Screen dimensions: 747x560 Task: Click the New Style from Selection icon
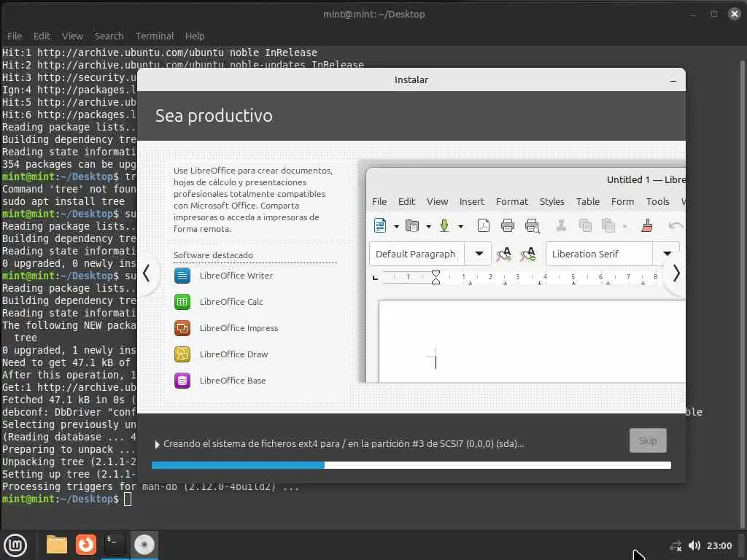(x=528, y=254)
